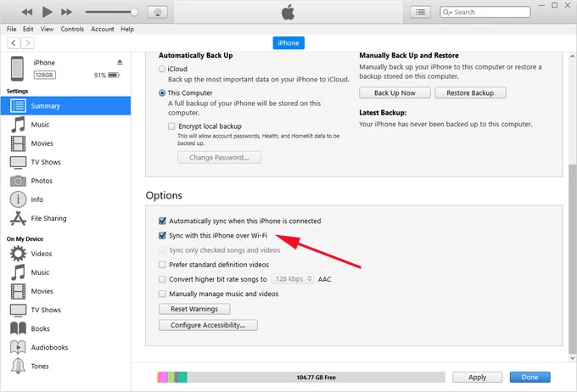Screen dimensions: 577x392
Task: Select the Info icon in the sidebar
Action: pos(18,200)
